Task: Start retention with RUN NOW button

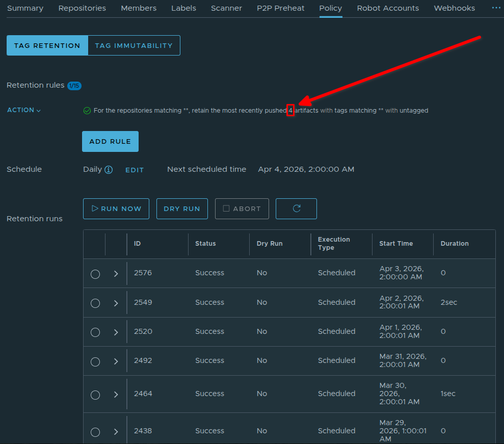Action: click(x=116, y=208)
